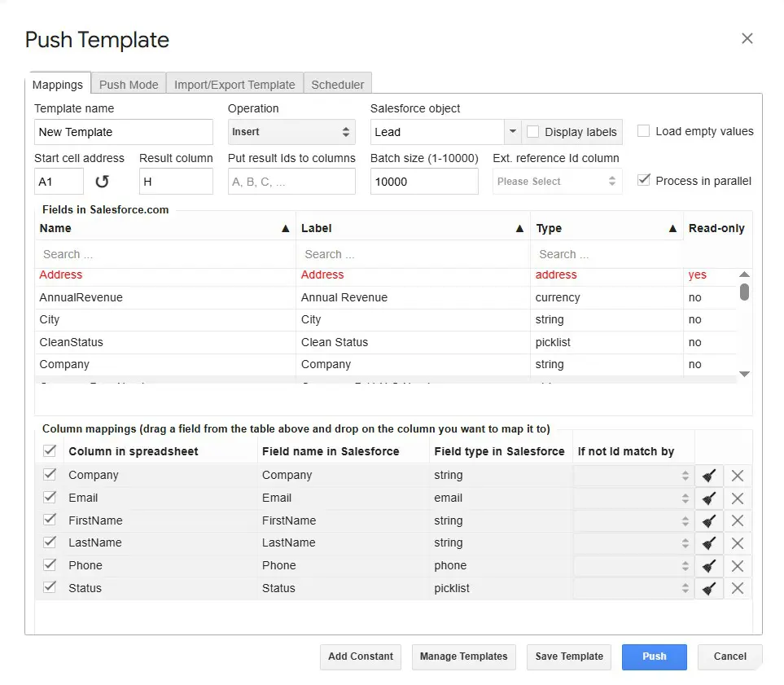Open the Scheduler tab

click(x=338, y=85)
